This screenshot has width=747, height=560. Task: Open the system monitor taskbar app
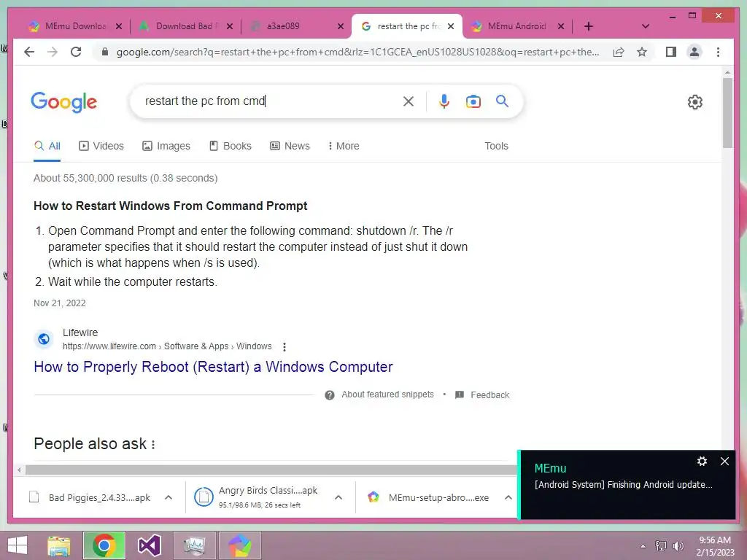(194, 545)
